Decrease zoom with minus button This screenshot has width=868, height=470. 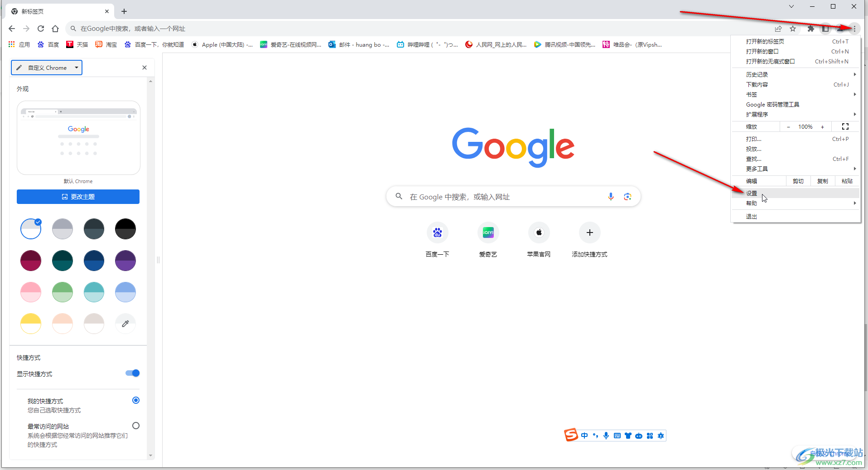coord(789,126)
